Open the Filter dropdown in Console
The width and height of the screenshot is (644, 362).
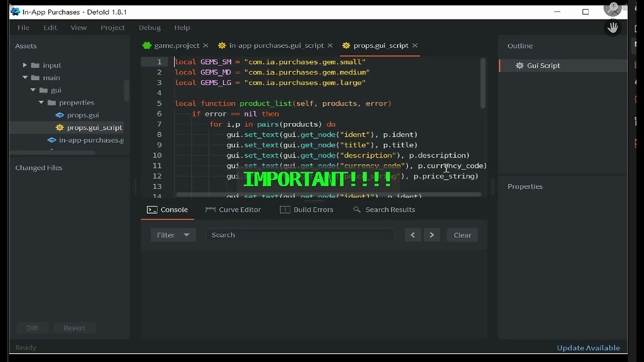tap(173, 235)
